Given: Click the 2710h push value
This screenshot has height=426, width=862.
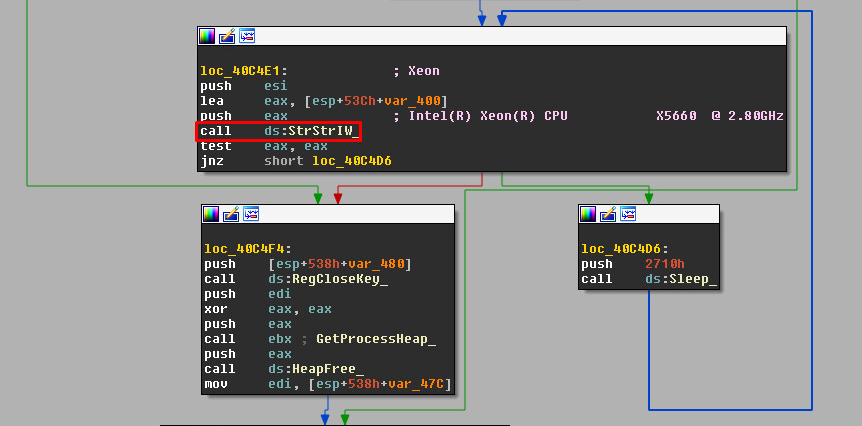Looking at the screenshot, I should point(665,264).
